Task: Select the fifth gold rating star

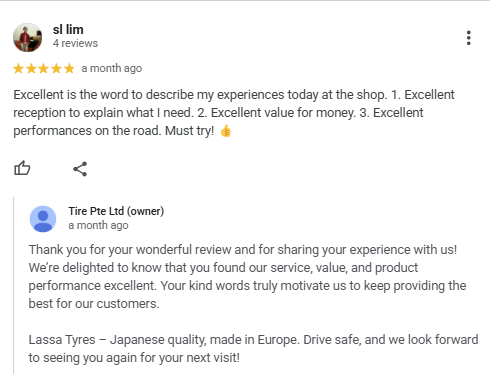Action: [x=69, y=69]
